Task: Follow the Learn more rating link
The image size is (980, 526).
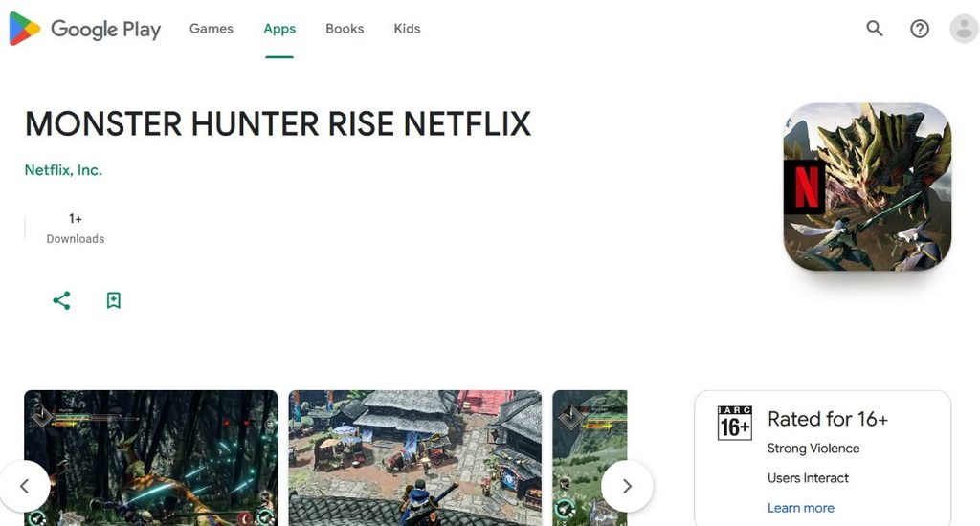Action: 801,508
